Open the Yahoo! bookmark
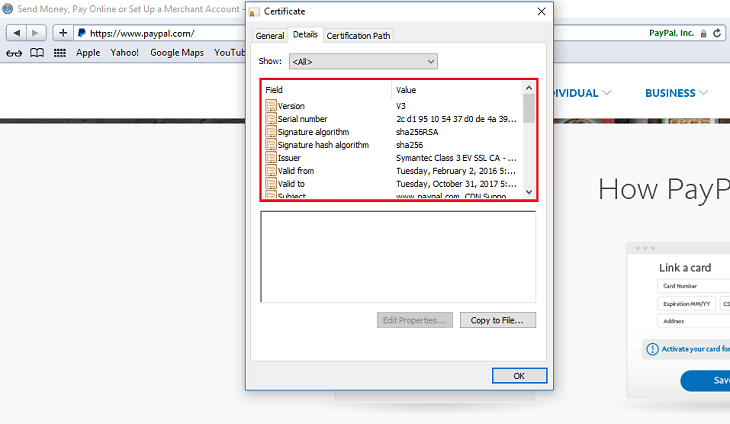 pos(124,53)
